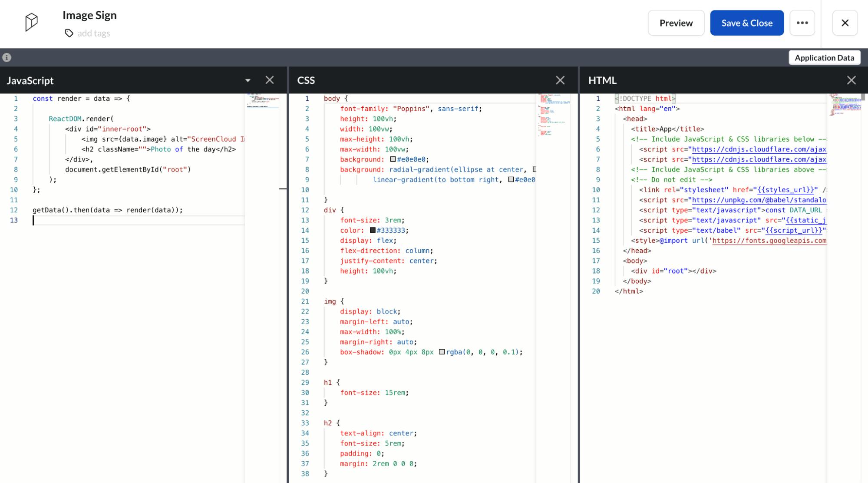Click 'flex-direction: column;' CSS line

[x=386, y=251]
